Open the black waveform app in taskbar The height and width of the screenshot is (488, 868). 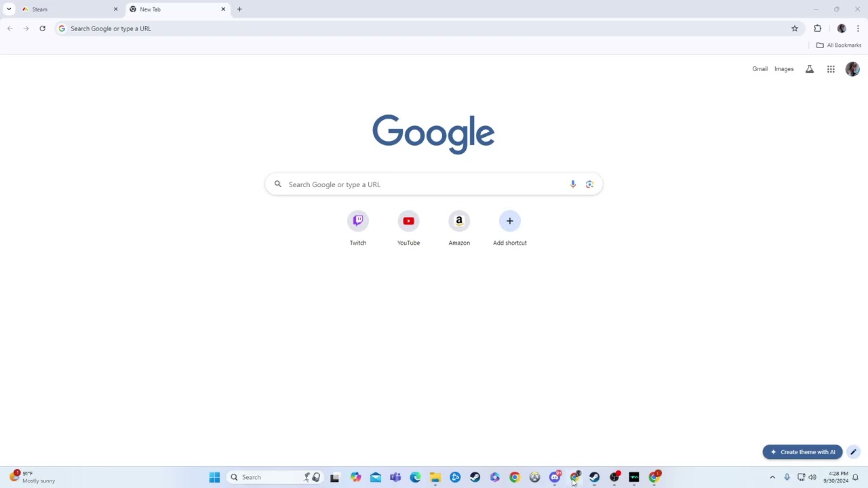634,477
